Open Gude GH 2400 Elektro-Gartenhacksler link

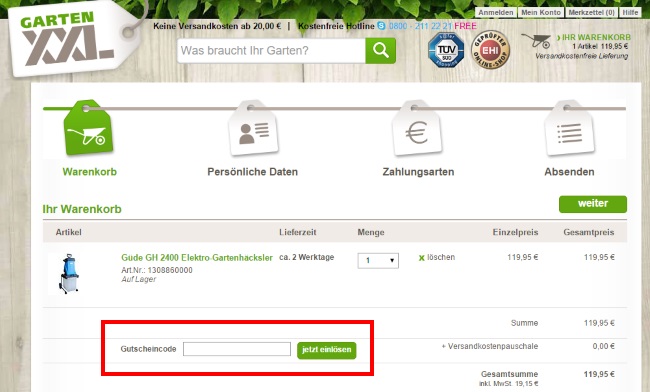[197, 257]
